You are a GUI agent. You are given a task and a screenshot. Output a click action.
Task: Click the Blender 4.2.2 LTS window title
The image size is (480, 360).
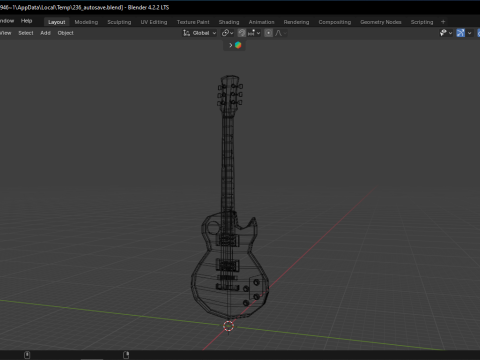(148, 7)
